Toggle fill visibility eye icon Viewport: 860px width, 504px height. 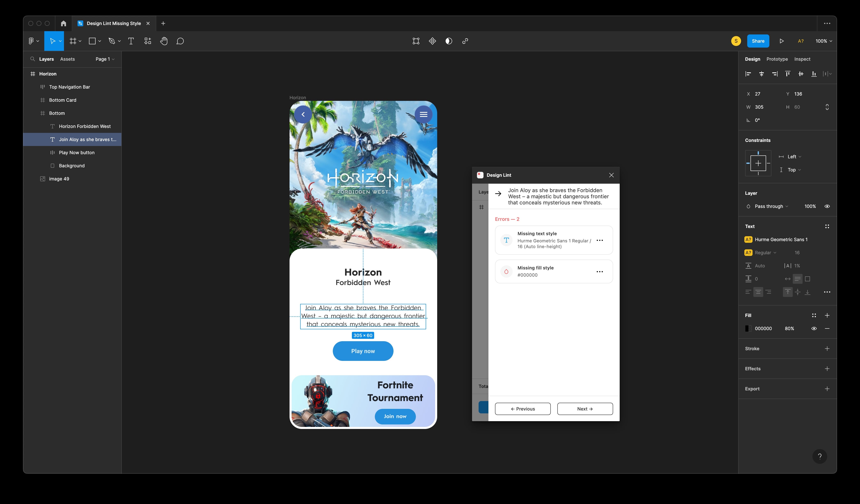[814, 328]
